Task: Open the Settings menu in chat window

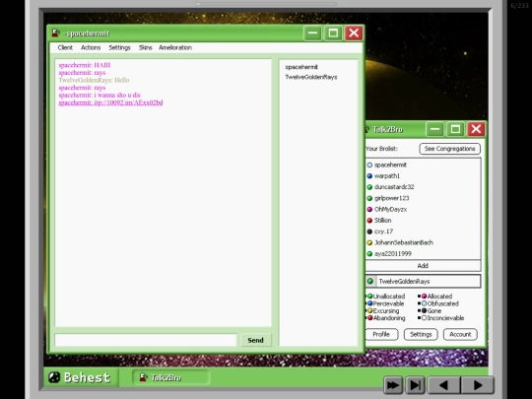Action: [x=119, y=47]
